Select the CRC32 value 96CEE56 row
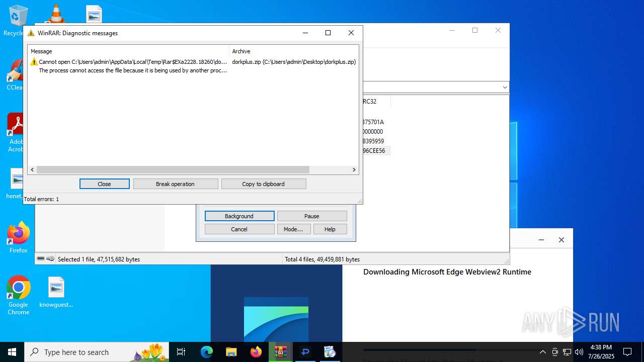This screenshot has height=362, width=644. tap(376, 151)
